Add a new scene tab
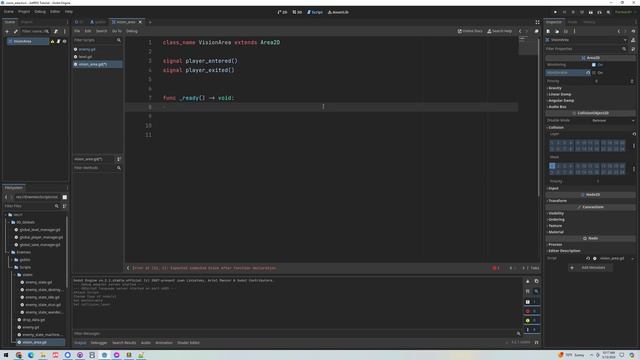The height and width of the screenshot is (360, 640). [x=150, y=22]
